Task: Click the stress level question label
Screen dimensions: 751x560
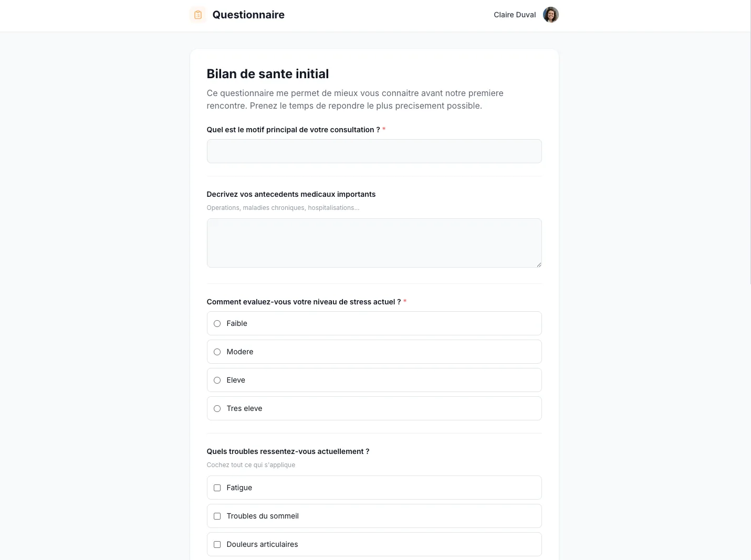Action: [x=304, y=302]
